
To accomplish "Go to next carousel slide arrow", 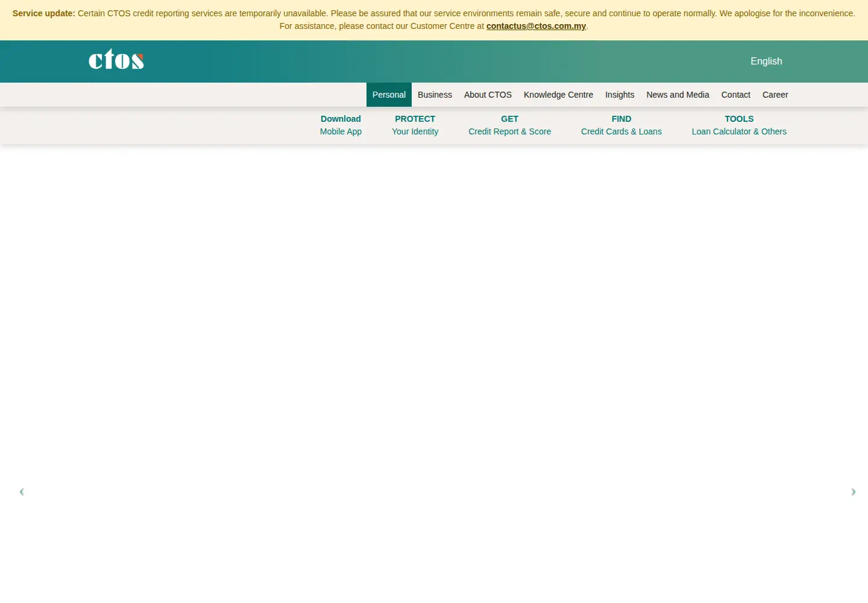I will tap(853, 491).
